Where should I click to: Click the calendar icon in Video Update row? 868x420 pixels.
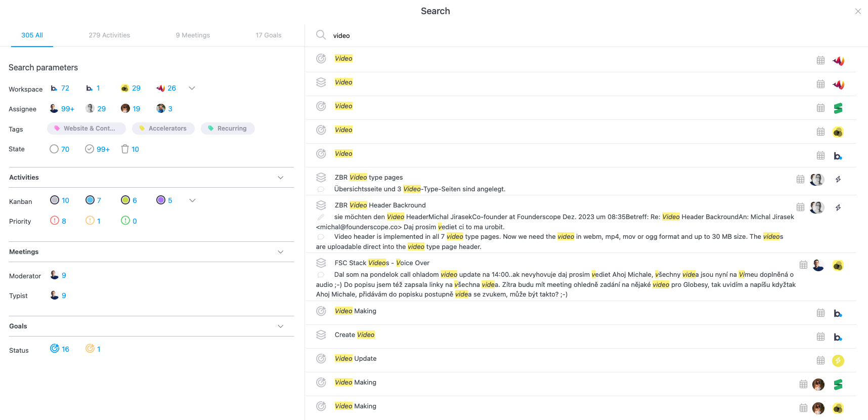tap(820, 360)
